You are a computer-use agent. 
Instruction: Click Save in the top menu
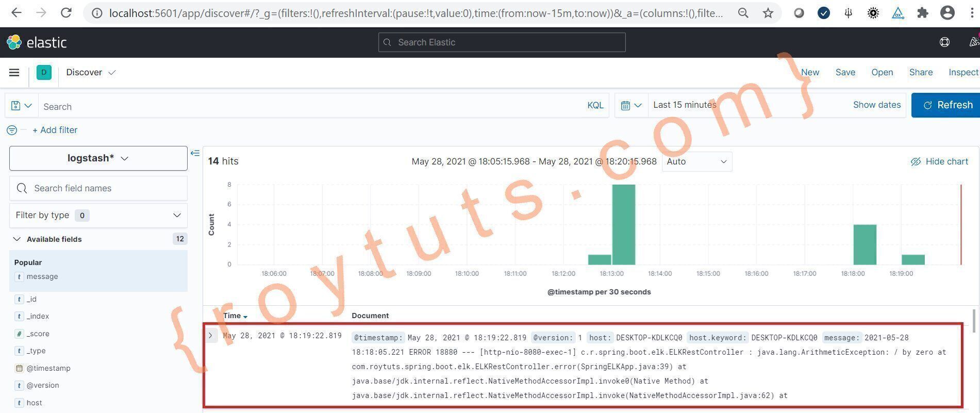[x=845, y=73]
